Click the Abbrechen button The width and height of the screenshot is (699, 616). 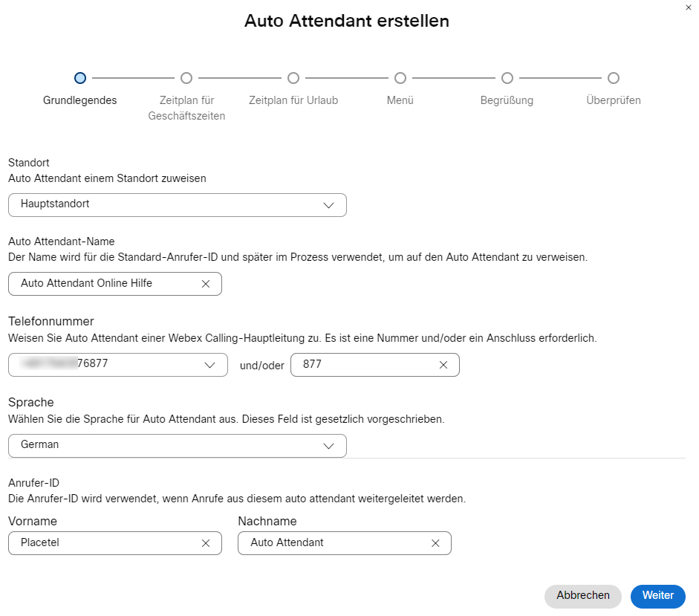point(583,596)
